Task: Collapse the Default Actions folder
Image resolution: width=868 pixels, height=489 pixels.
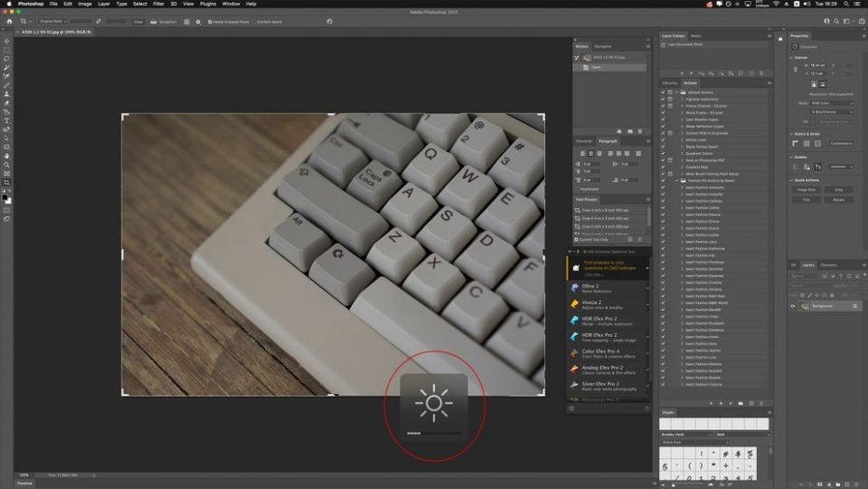Action: (677, 92)
